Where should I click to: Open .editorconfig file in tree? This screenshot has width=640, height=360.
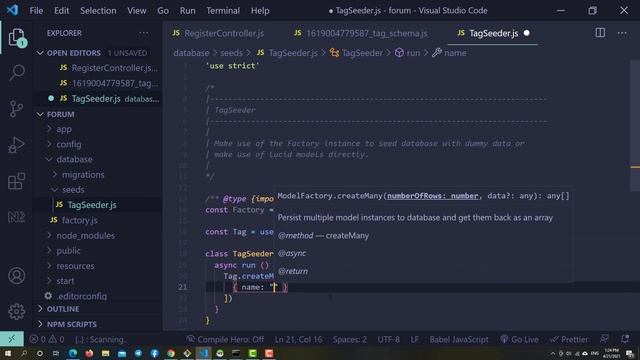pos(82,296)
